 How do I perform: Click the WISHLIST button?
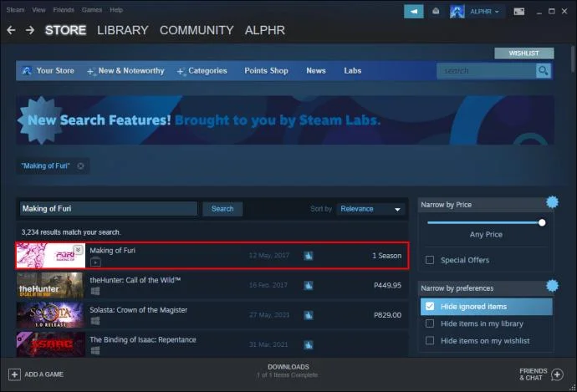tap(524, 53)
